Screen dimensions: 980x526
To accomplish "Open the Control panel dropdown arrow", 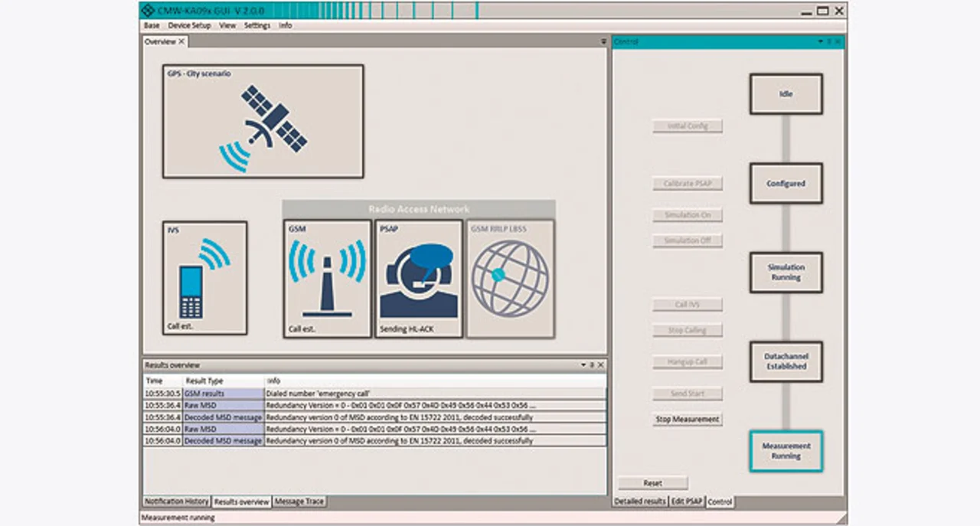I will [820, 41].
